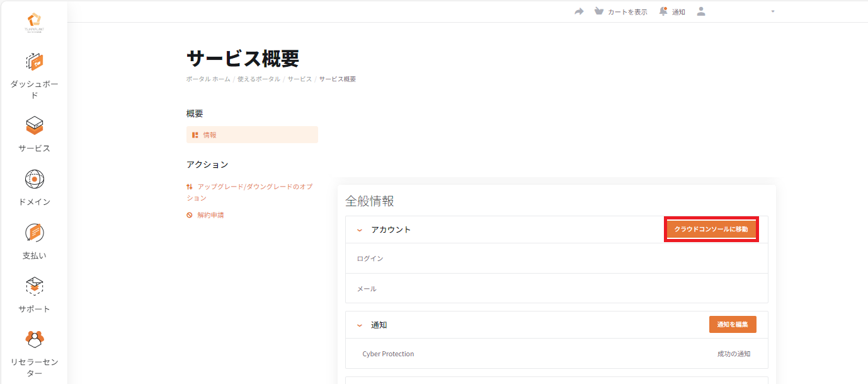Click the 支払い sidebar label
Image resolution: width=868 pixels, height=384 pixels.
34,255
